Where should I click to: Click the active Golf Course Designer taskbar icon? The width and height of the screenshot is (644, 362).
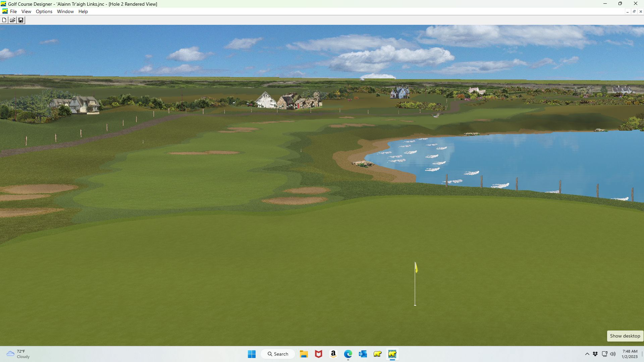392,354
